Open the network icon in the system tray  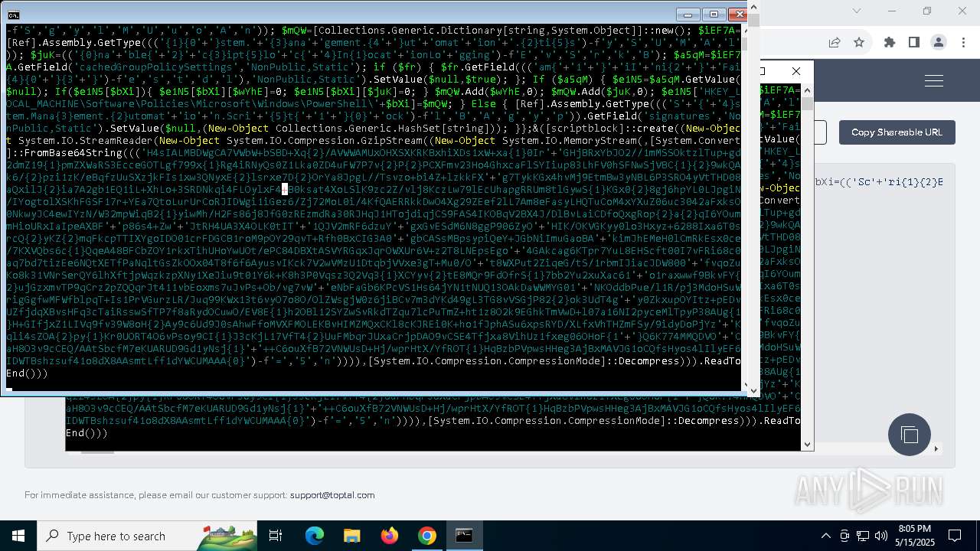[863, 536]
